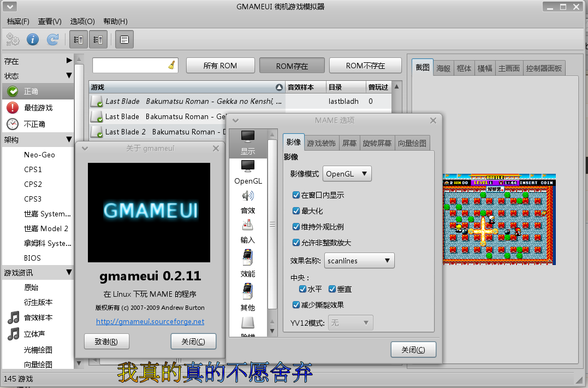Click the red exclamation icon beside 最佳游戏
This screenshot has height=388, width=588.
13,108
